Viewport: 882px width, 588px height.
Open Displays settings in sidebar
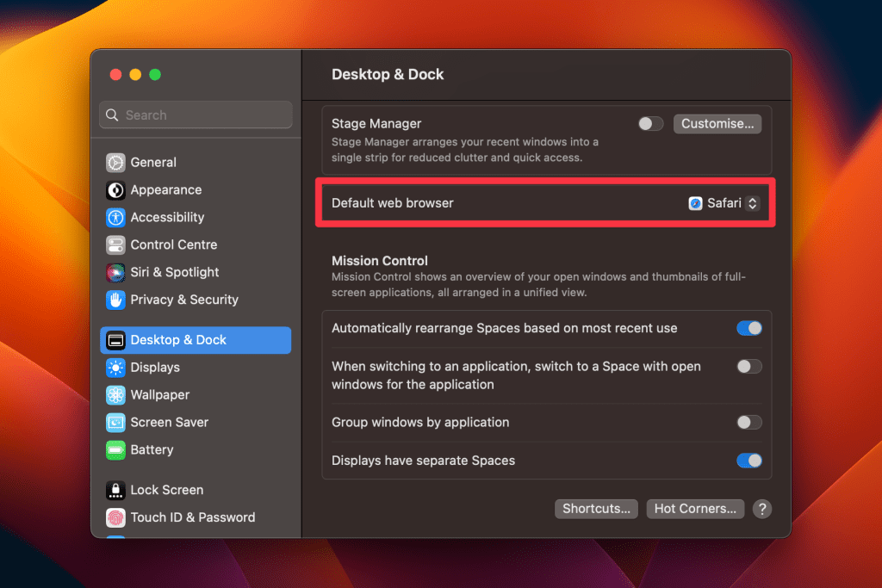coord(155,368)
